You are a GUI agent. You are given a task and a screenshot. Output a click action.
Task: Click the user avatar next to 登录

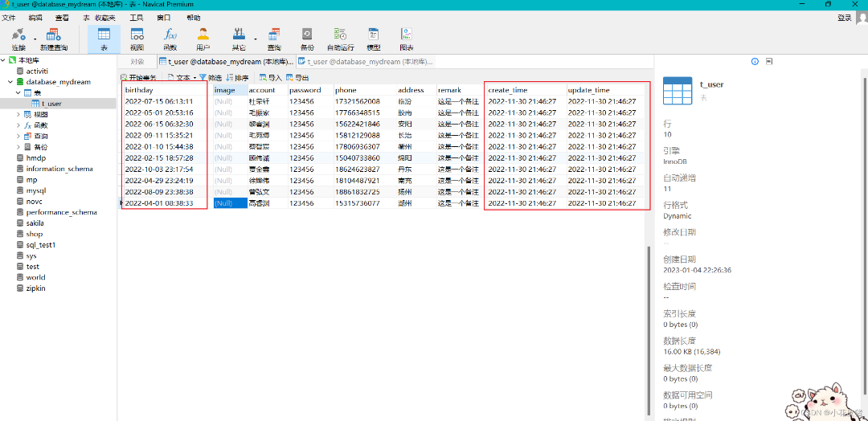[862, 18]
